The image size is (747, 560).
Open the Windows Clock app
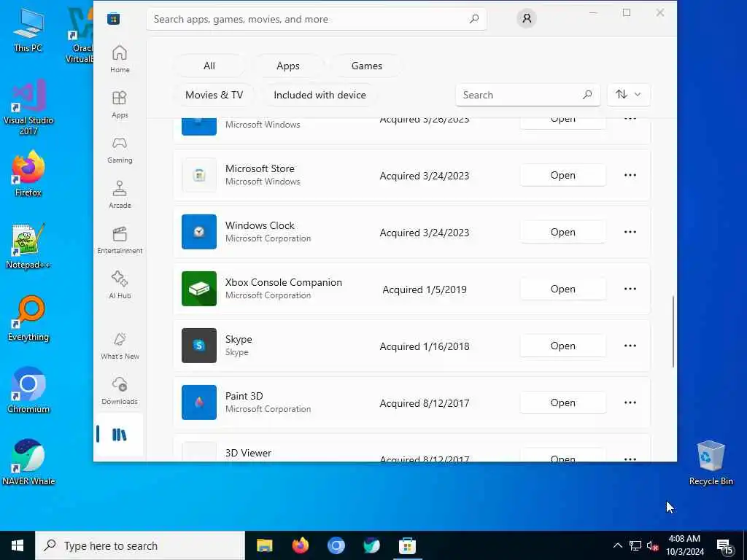coord(562,232)
